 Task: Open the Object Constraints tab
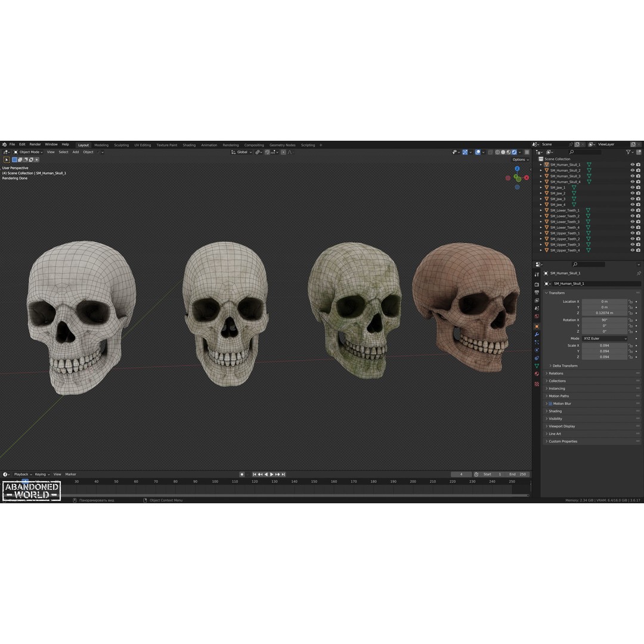tap(537, 358)
